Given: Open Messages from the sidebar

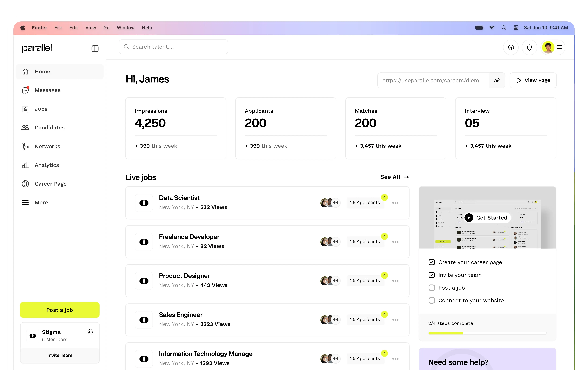Looking at the screenshot, I should [x=47, y=90].
